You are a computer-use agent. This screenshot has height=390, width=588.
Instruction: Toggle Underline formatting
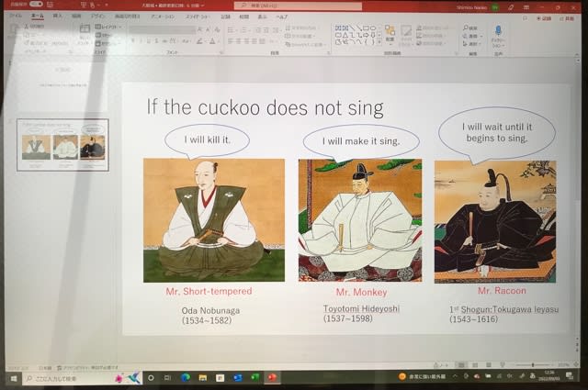(x=149, y=41)
